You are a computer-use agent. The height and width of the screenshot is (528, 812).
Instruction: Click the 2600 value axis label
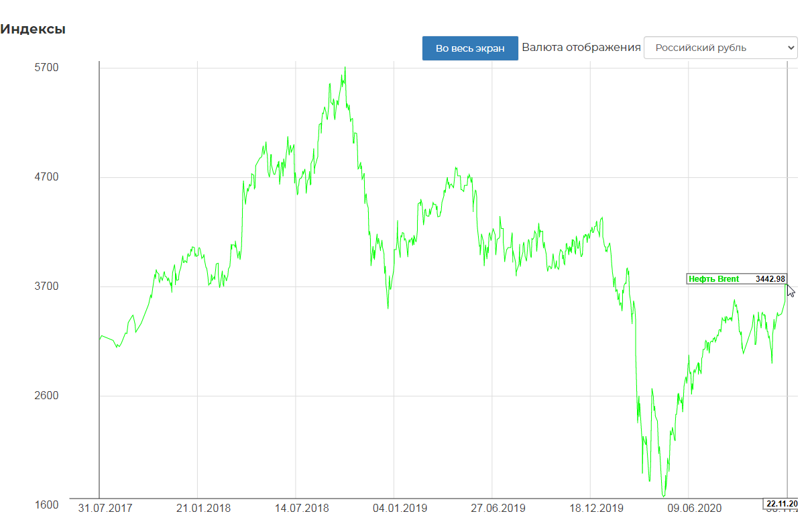coord(47,396)
